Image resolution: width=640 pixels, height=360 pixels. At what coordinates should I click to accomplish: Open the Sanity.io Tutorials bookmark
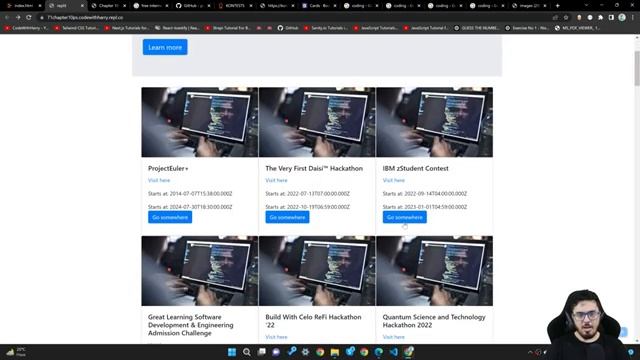326,28
